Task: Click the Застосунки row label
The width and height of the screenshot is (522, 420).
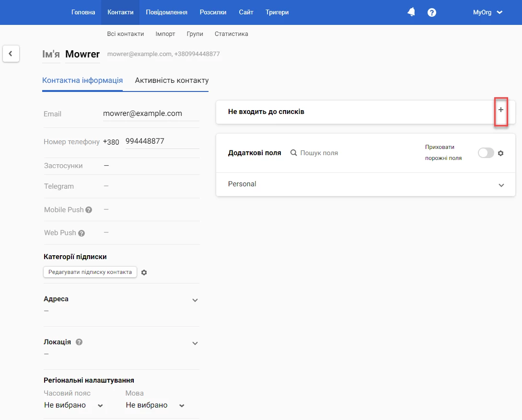Action: click(x=63, y=166)
